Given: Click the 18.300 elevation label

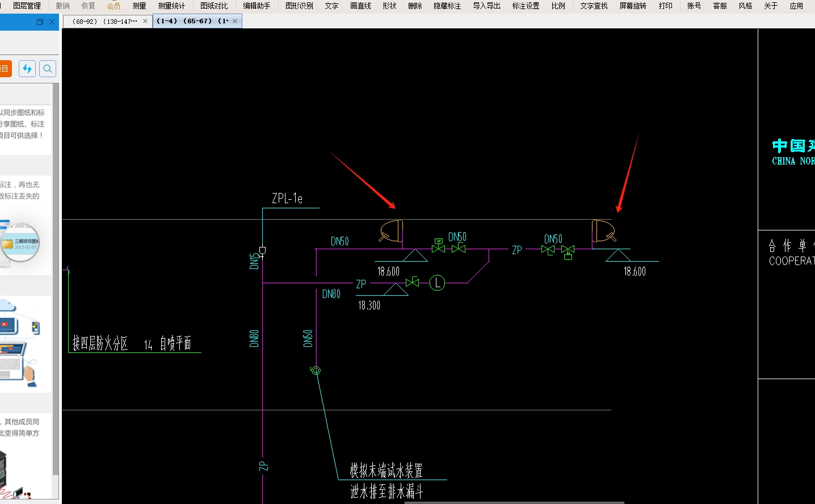Looking at the screenshot, I should tap(369, 305).
